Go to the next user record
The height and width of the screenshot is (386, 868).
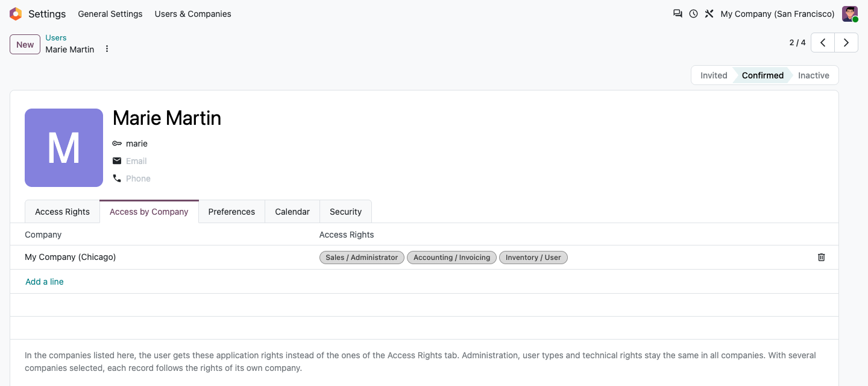click(x=846, y=43)
